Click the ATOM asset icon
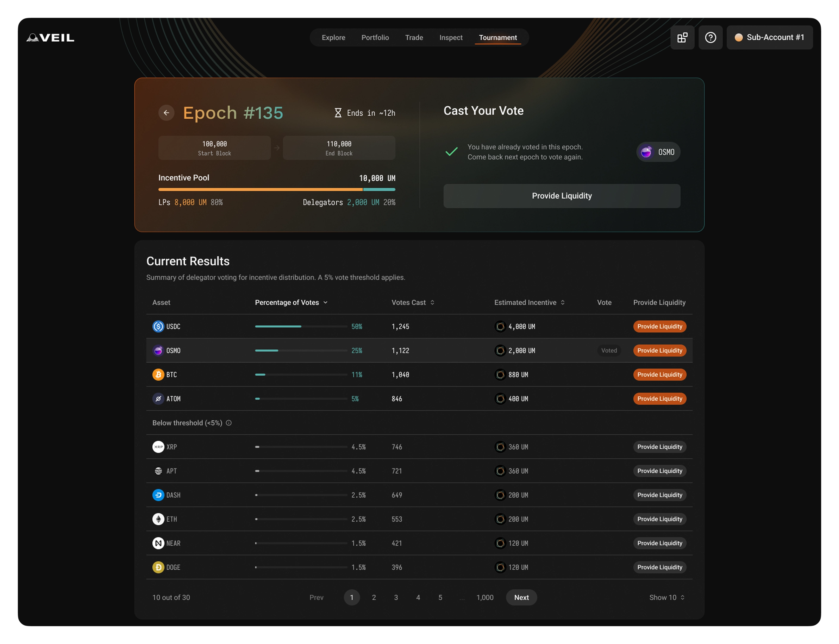Viewport: 839px width, 644px height. click(x=158, y=399)
